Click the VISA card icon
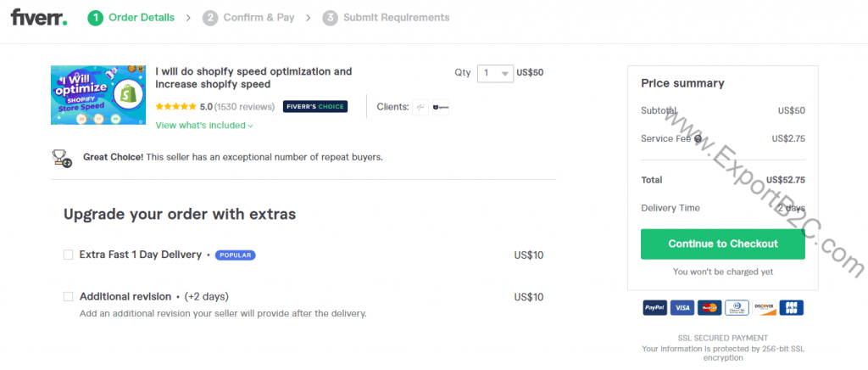The width and height of the screenshot is (868, 370). pyautogui.click(x=682, y=308)
